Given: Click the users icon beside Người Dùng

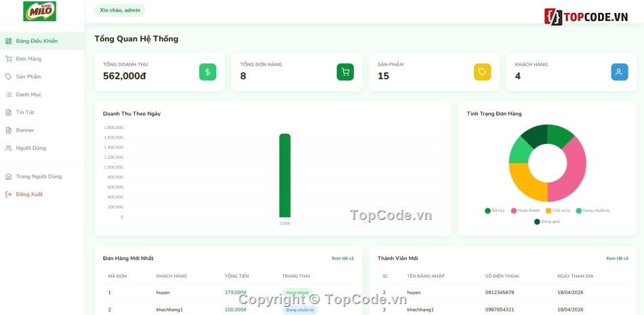Looking at the screenshot, I should 8,148.
